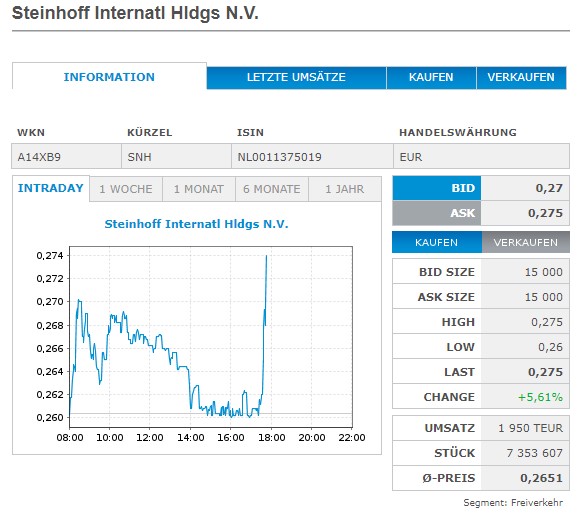Click the page heading Steinhoff Internatl Hldgs N.V.
Screen dimensions: 581x529
point(135,13)
